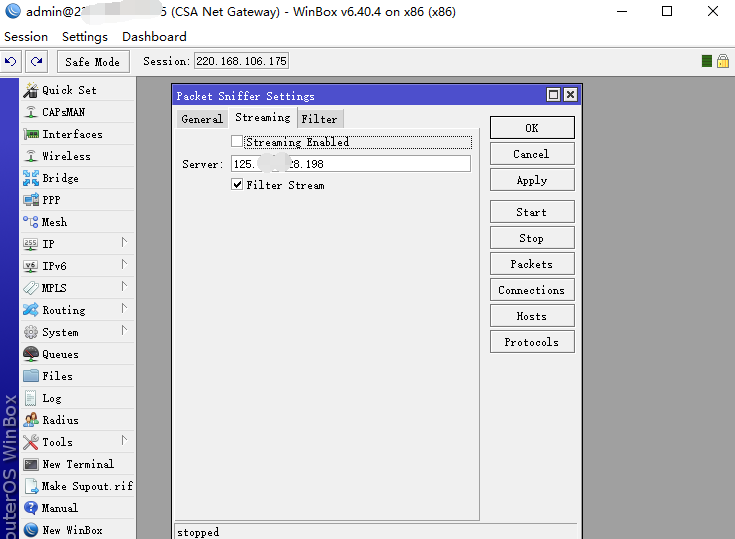Click into the Server address field
This screenshot has width=735, height=539.
[351, 164]
